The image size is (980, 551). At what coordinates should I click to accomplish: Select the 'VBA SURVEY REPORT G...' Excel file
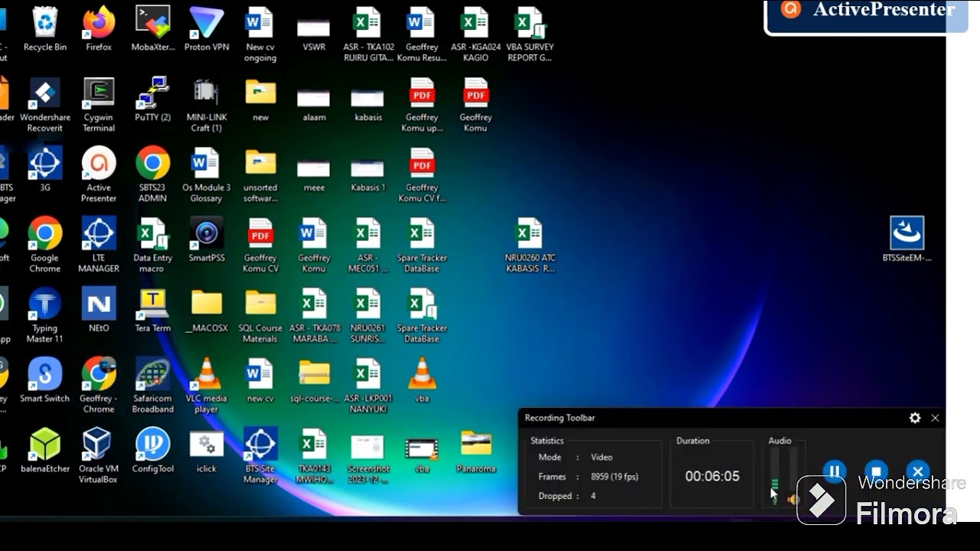[530, 35]
